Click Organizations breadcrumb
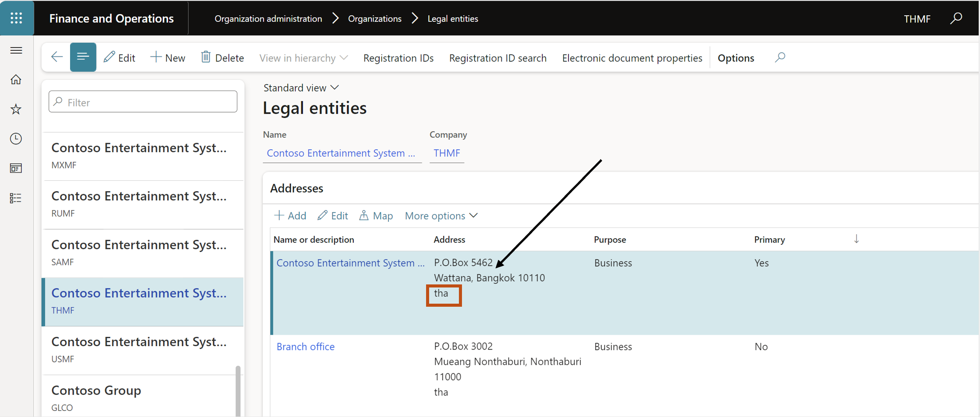Viewport: 980px width, 417px height. [374, 18]
